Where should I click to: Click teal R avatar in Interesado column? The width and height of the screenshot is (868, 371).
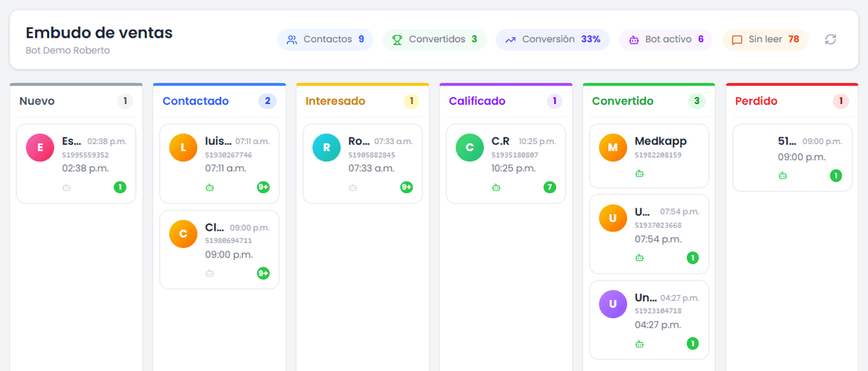tap(326, 148)
